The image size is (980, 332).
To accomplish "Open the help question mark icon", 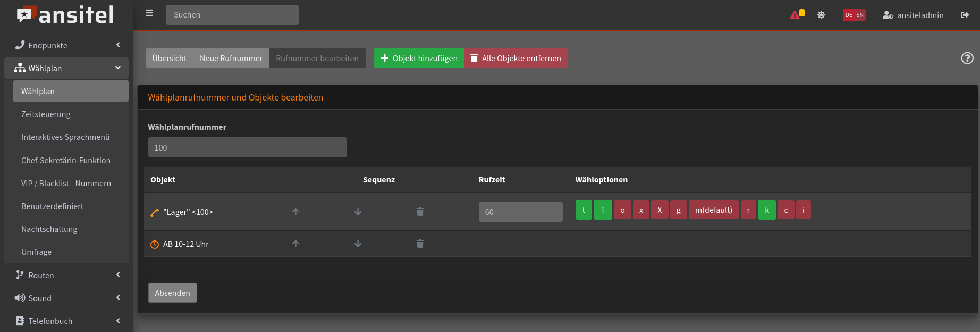I will tap(967, 58).
